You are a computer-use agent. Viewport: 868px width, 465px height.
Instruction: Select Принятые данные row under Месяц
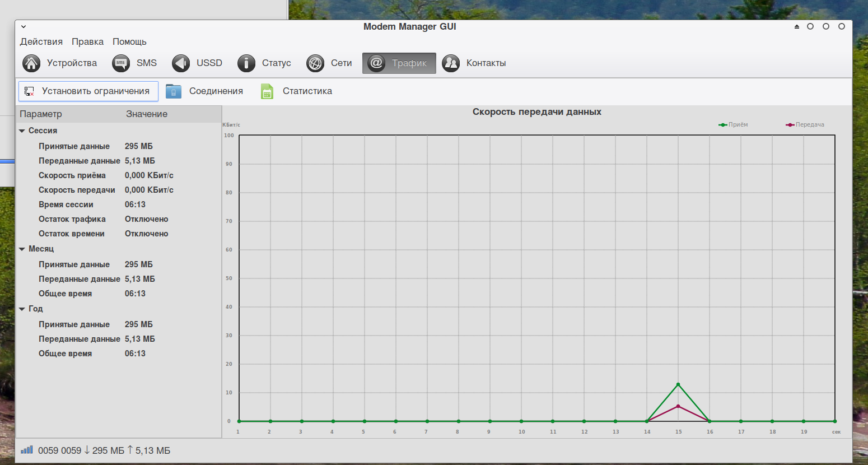(119, 264)
